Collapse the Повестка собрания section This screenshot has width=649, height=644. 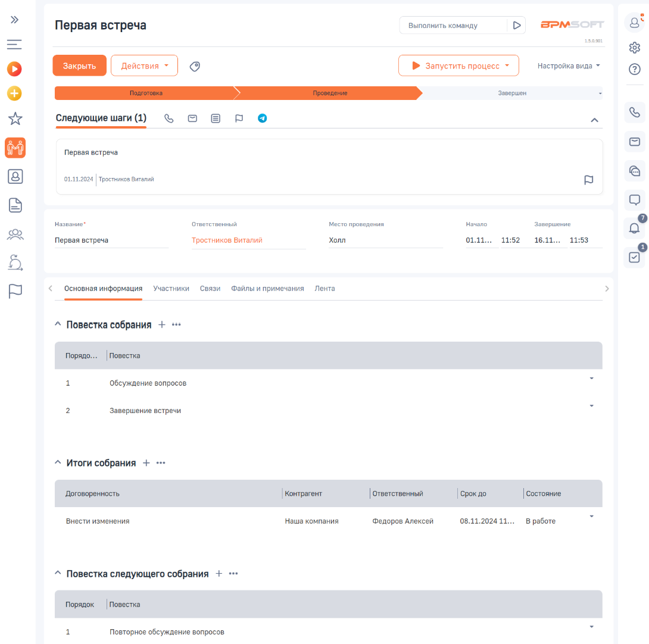pos(58,324)
